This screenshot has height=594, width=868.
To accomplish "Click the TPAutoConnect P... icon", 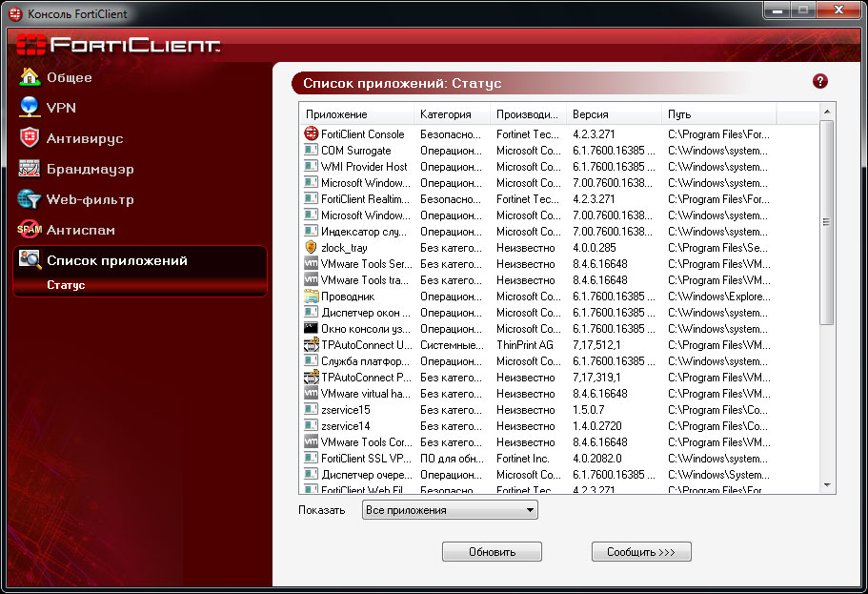I will point(312,378).
